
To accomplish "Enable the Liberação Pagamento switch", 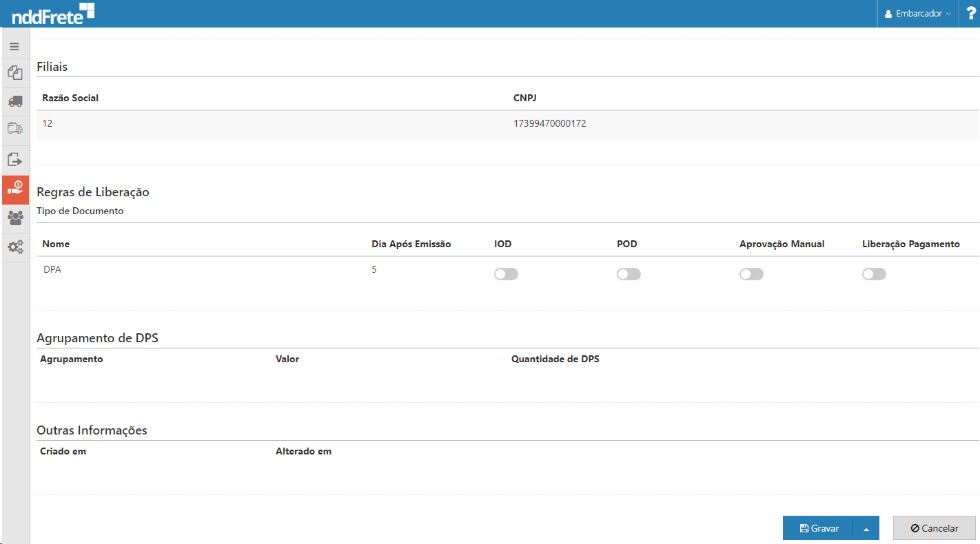I will click(874, 274).
